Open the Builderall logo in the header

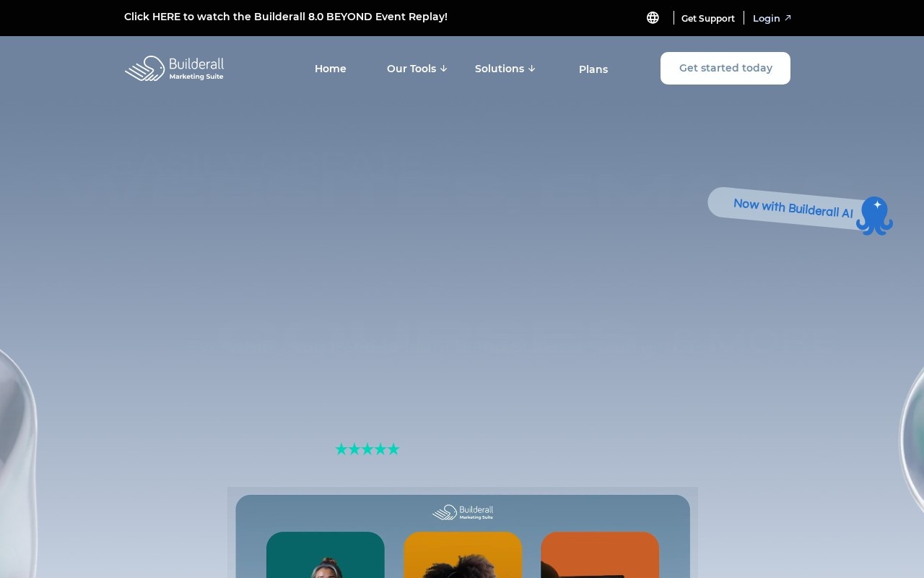174,69
